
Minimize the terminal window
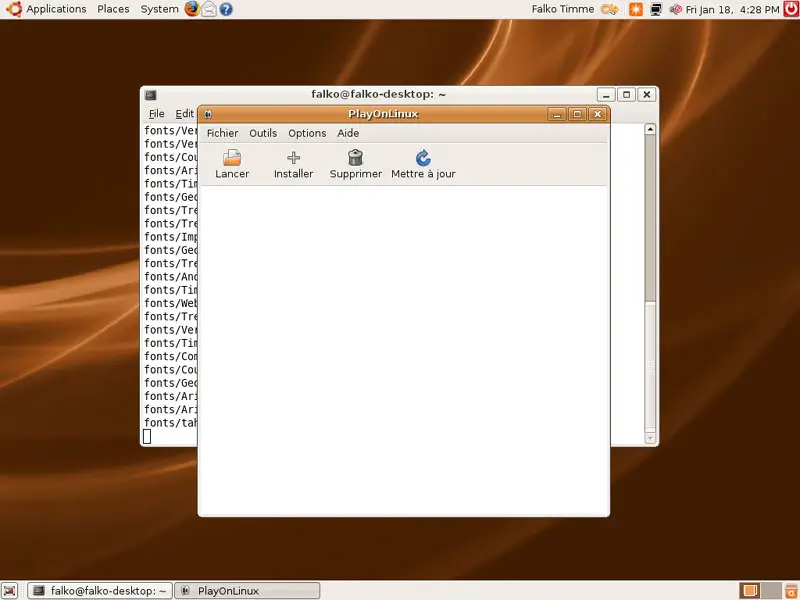(x=606, y=95)
